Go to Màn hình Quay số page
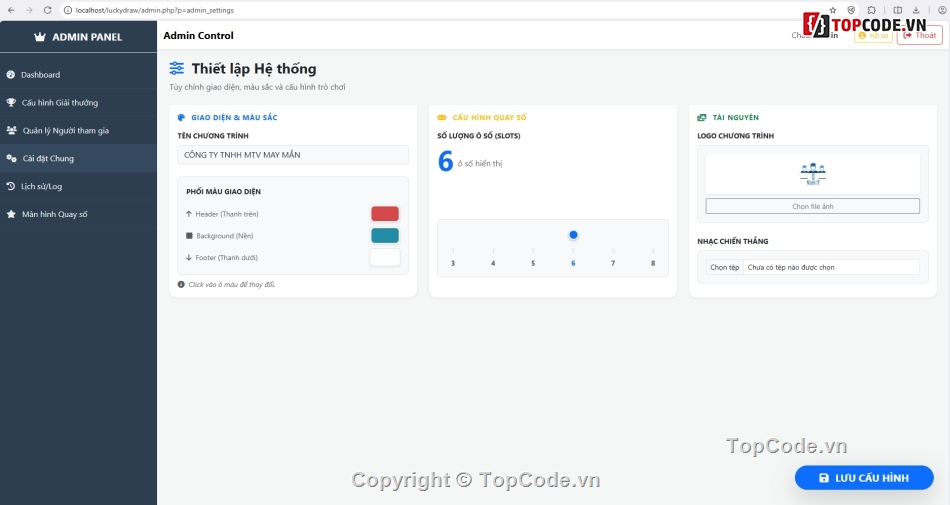The image size is (950, 505). click(x=55, y=214)
